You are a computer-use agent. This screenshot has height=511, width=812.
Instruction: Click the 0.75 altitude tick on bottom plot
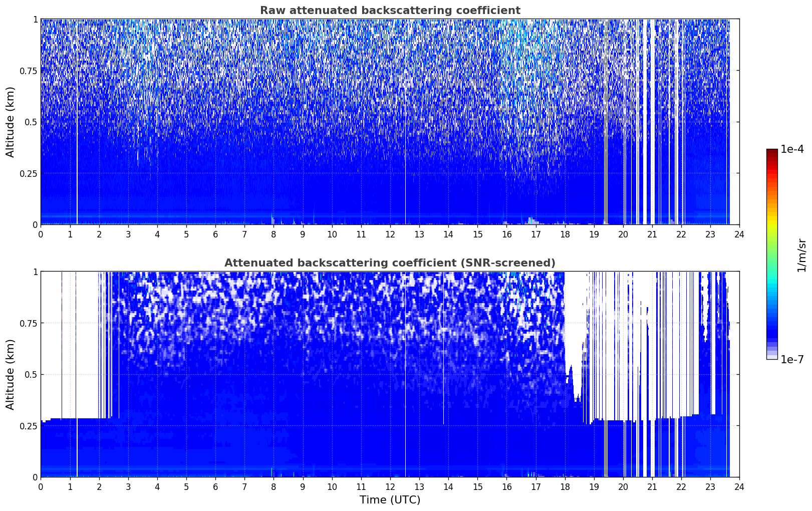(28, 323)
